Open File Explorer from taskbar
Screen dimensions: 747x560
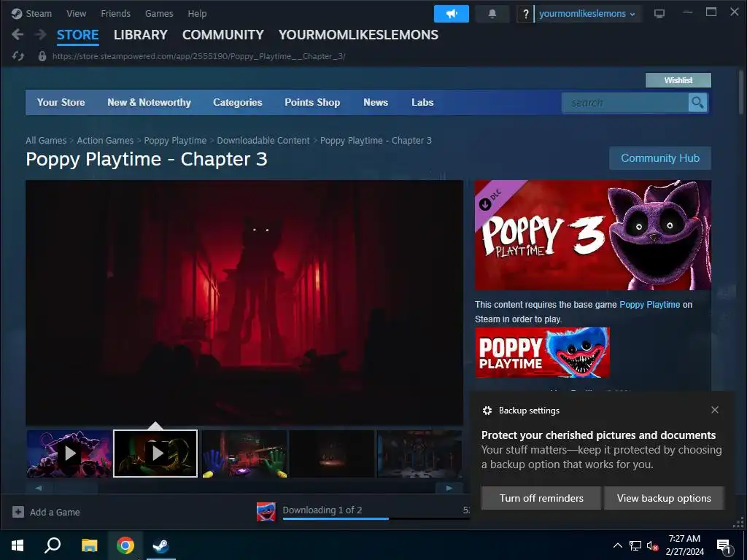tap(89, 545)
